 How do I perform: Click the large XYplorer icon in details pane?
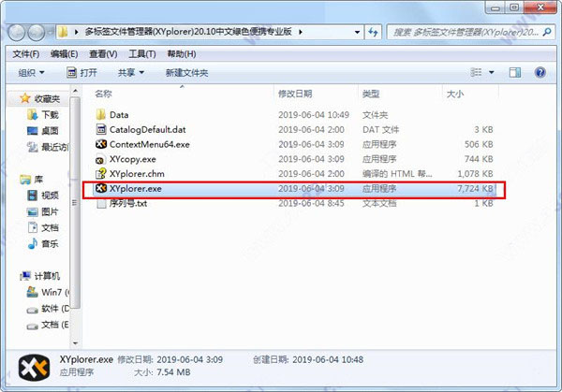click(34, 368)
